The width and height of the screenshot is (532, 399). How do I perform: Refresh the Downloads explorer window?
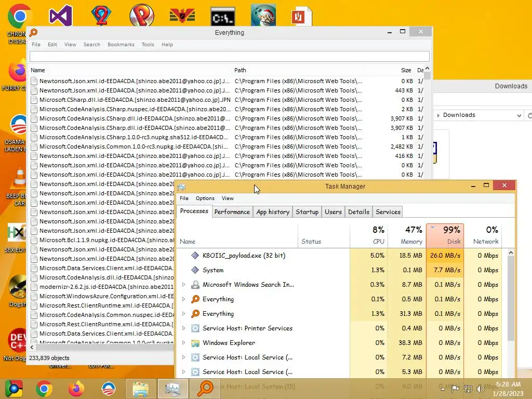pos(529,116)
